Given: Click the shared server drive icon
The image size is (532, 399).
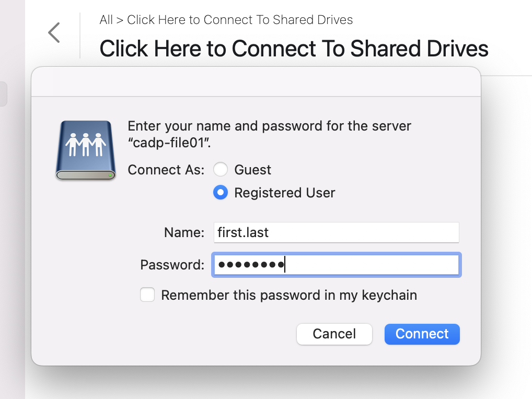Looking at the screenshot, I should pos(86,150).
